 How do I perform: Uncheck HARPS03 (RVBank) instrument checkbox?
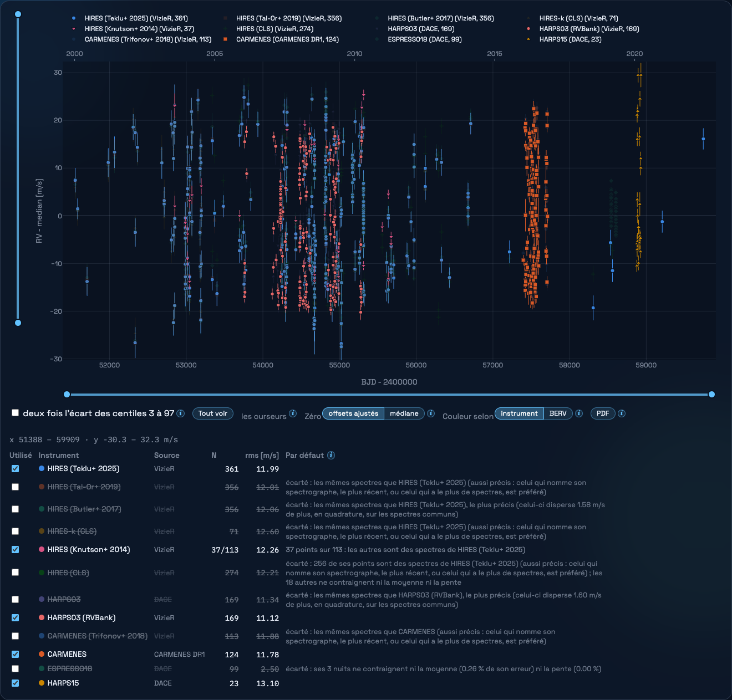click(16, 618)
